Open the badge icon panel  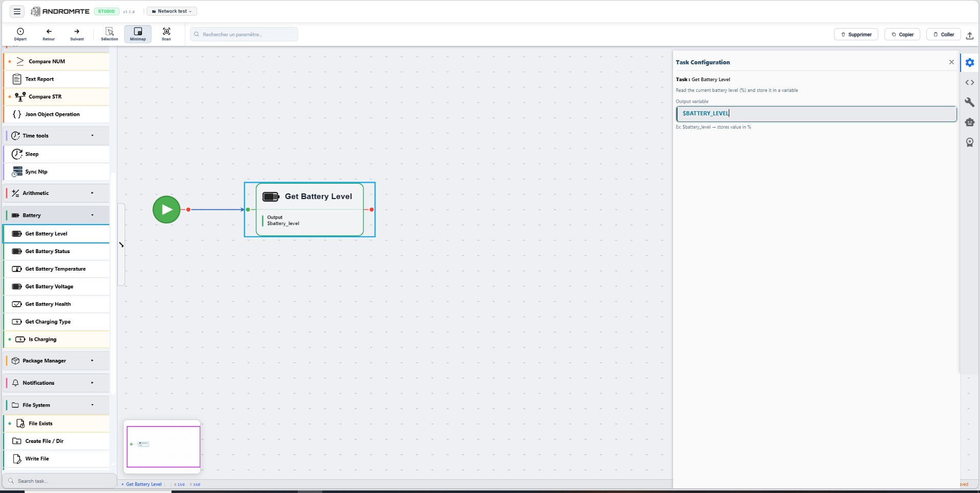(x=970, y=142)
